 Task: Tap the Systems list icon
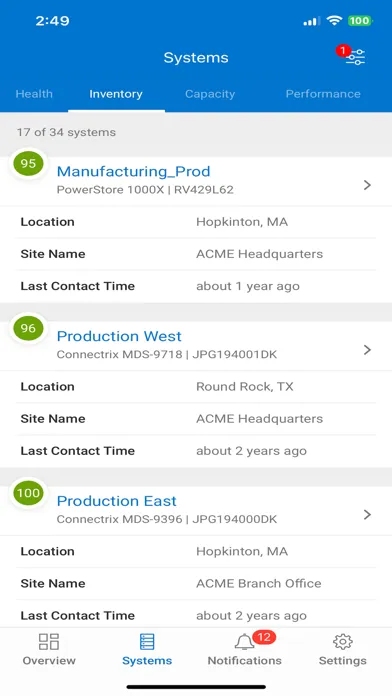coord(147,641)
